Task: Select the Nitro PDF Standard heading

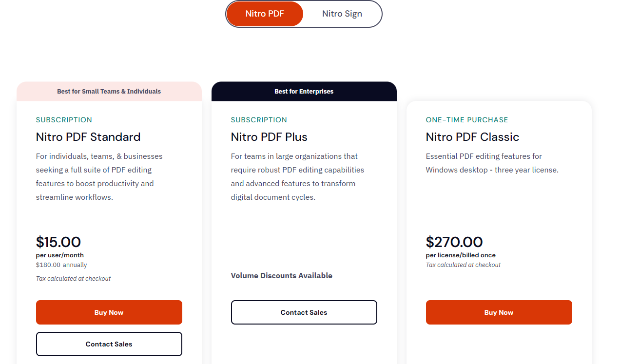Action: pos(88,137)
